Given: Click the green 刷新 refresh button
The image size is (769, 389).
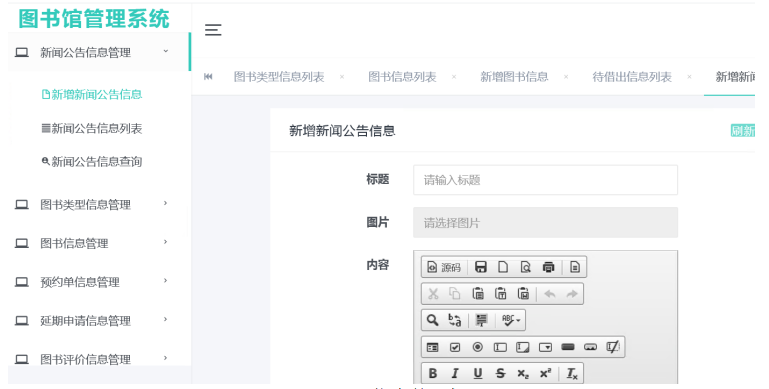Looking at the screenshot, I should point(743,130).
